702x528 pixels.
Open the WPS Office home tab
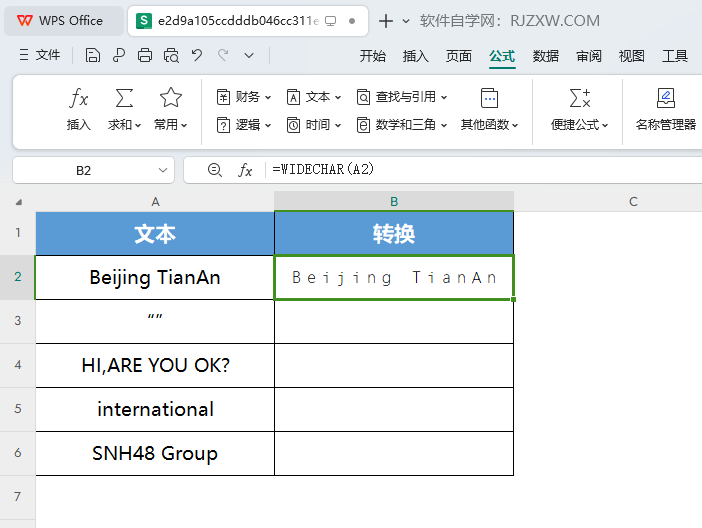(63, 21)
